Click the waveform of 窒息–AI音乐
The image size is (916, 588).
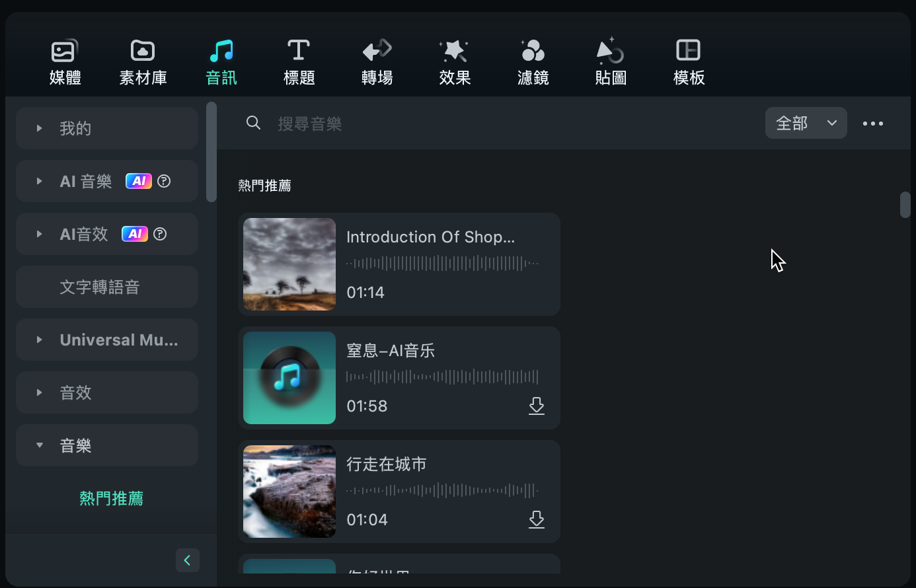pyautogui.click(x=443, y=377)
